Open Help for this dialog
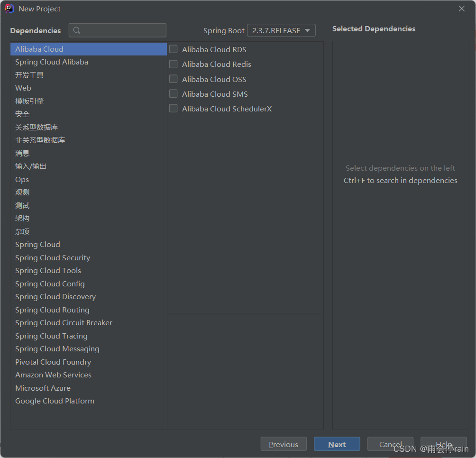 coord(443,444)
